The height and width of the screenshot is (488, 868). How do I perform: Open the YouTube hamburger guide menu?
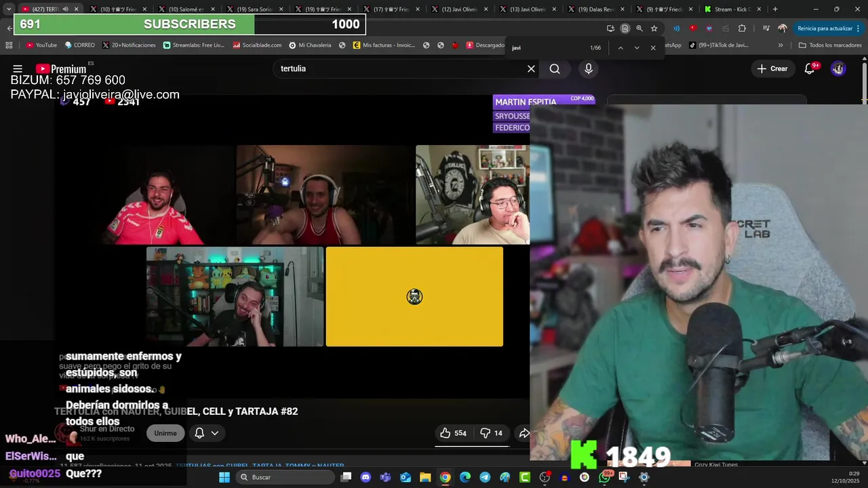coord(18,68)
